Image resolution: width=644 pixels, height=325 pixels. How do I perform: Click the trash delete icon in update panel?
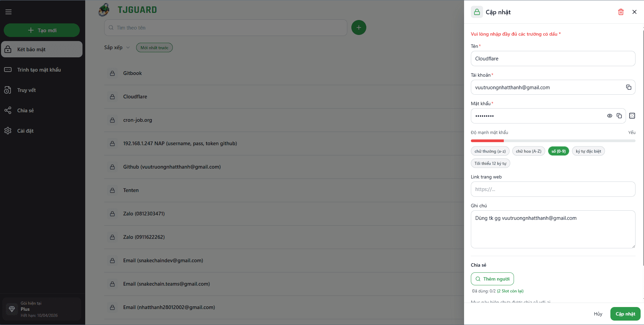click(x=621, y=12)
